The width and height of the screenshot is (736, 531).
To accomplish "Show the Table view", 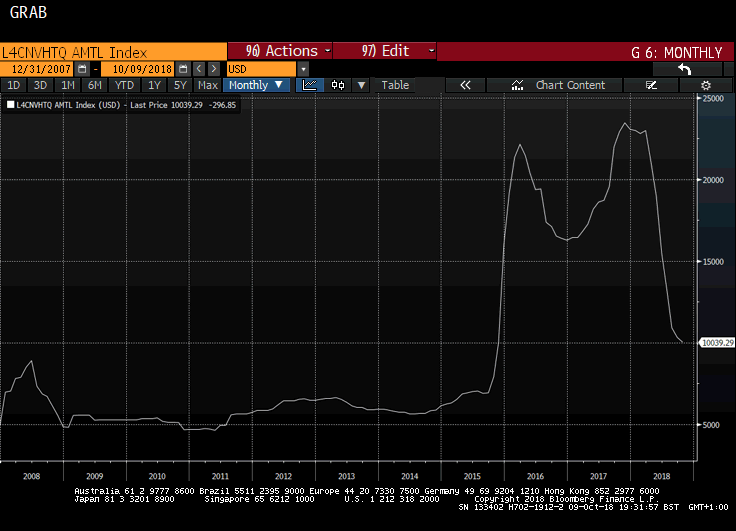I will 395,85.
